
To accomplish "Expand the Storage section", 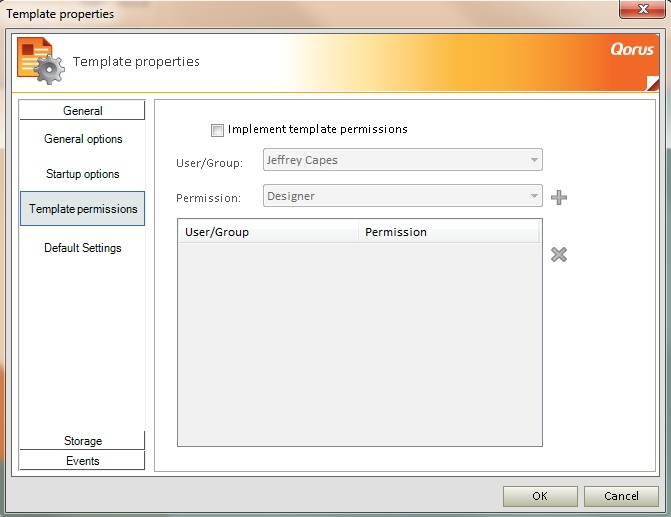I will click(x=82, y=440).
